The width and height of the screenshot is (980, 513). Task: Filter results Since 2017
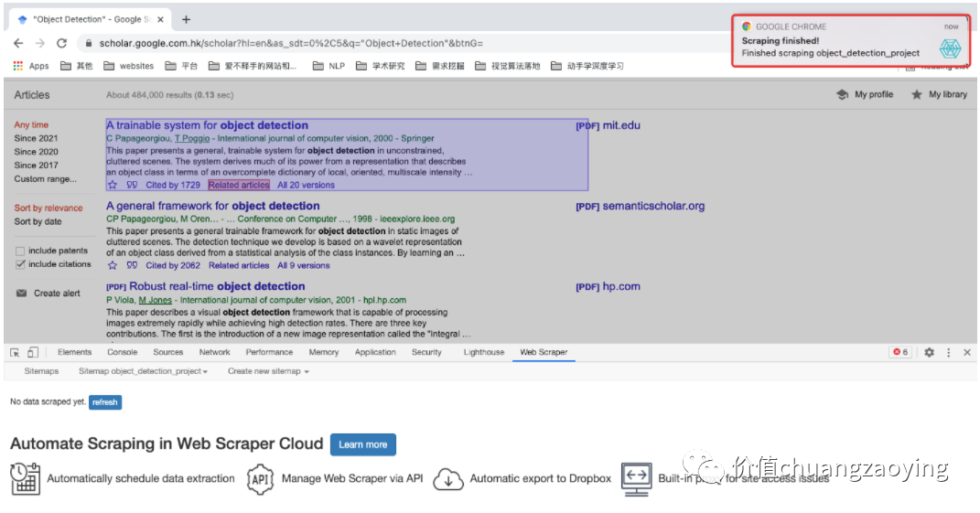pyautogui.click(x=36, y=166)
